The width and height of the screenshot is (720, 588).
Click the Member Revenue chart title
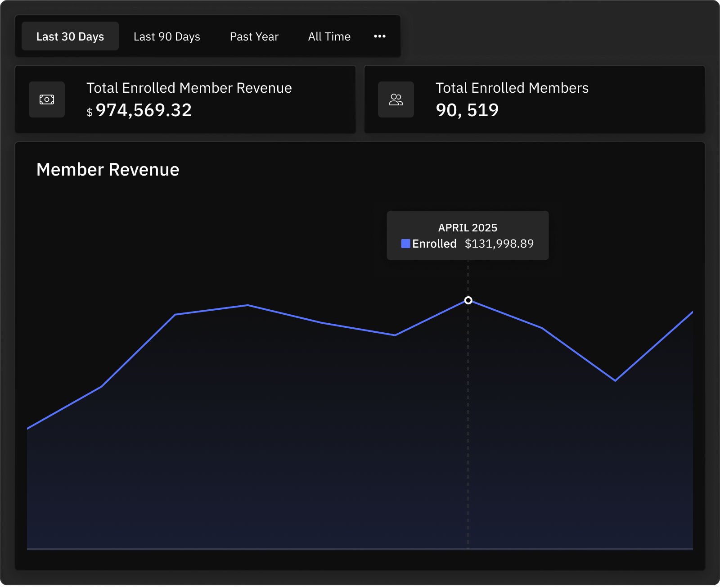click(108, 170)
